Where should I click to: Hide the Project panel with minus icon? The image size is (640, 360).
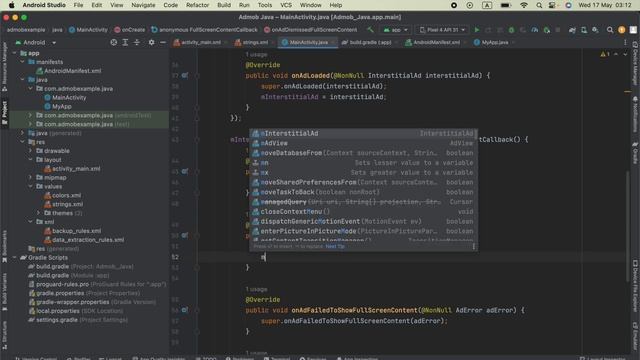click(x=163, y=42)
